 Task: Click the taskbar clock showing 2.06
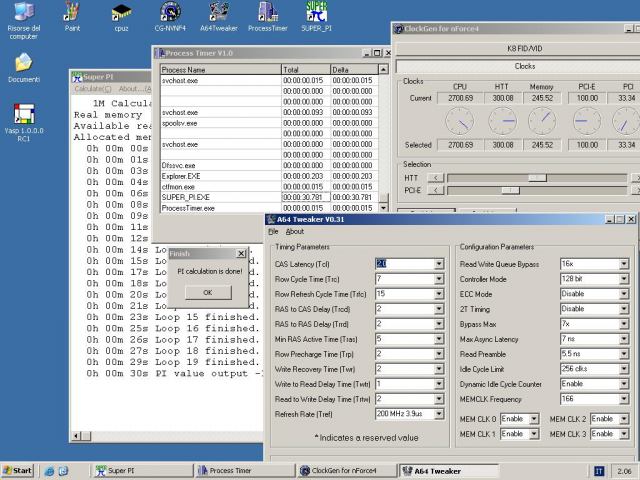624,471
